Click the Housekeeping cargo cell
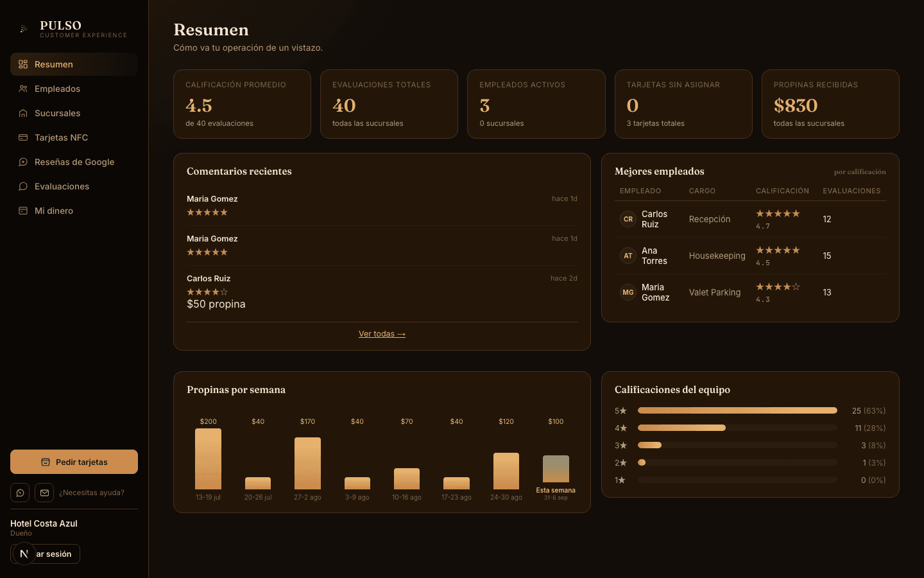The image size is (924, 578). [x=717, y=256]
